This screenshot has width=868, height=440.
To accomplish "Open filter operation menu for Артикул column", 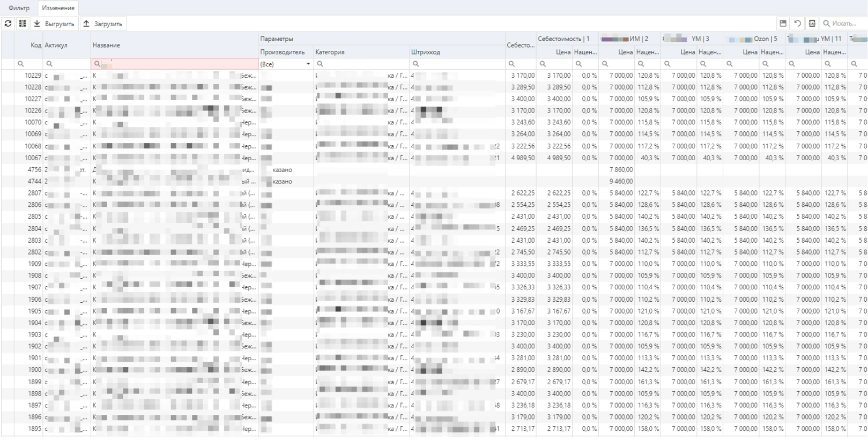I will coord(49,64).
